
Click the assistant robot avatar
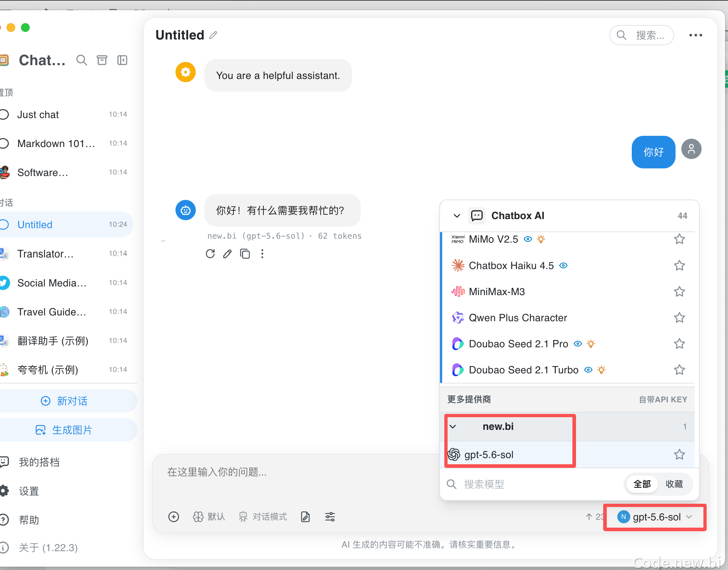tap(186, 210)
